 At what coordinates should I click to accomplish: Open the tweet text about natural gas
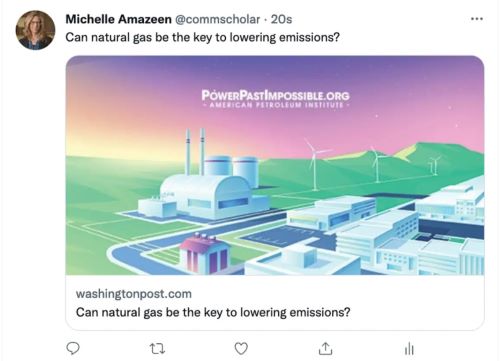(202, 37)
